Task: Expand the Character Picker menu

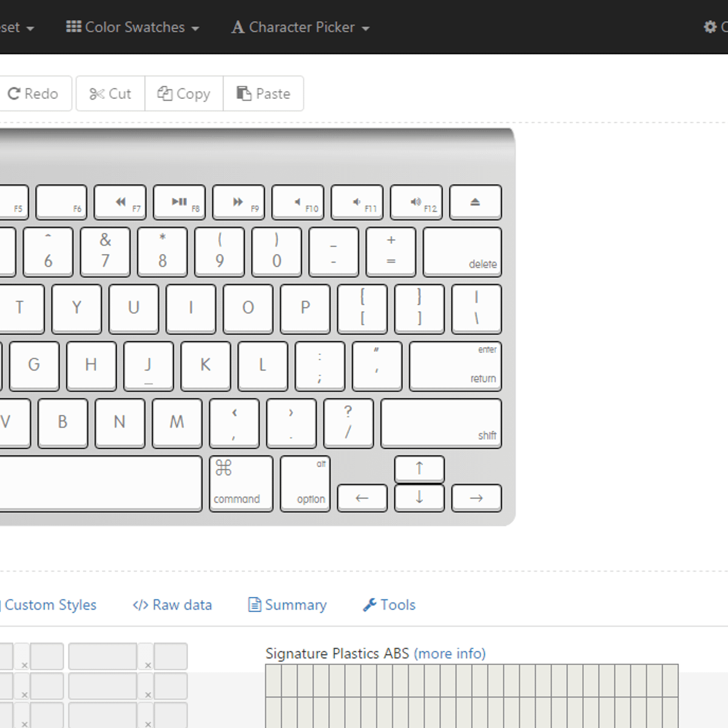Action: (x=300, y=27)
